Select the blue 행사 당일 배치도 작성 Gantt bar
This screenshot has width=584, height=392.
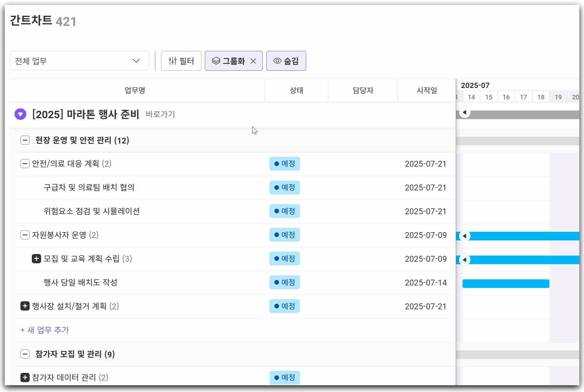(506, 284)
